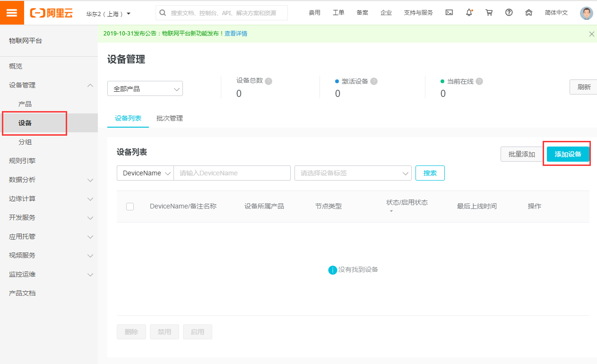The image size is (597, 364).
Task: Click the home icon in header
Action: (x=529, y=13)
